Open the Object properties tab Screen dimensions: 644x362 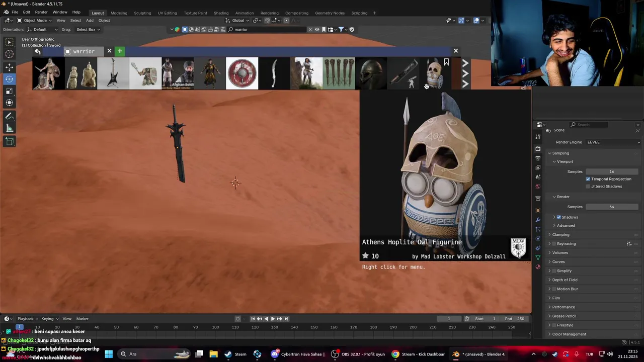538,210
